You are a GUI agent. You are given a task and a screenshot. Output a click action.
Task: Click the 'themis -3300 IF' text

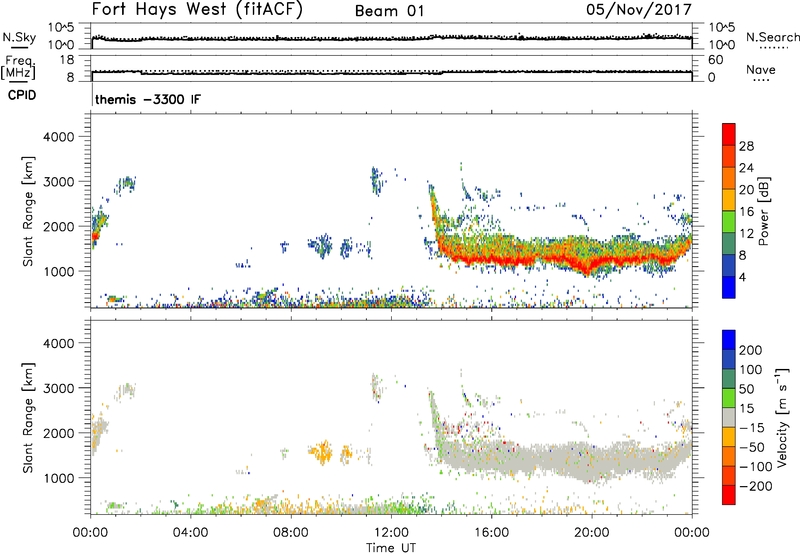coord(148,99)
